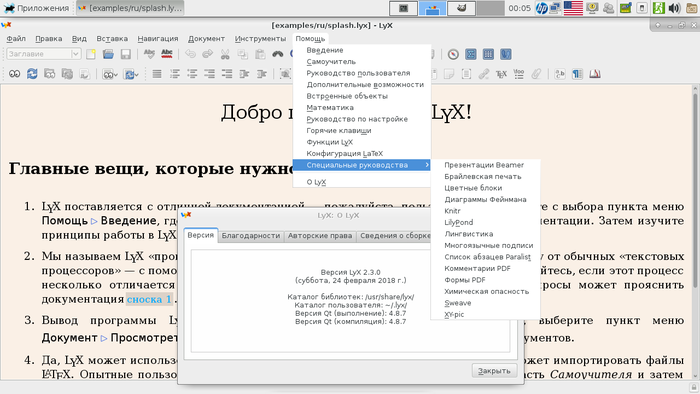Screen dimensions: 700x394
Task: Toggle the math toolbar sigma icon
Action: 471,54
